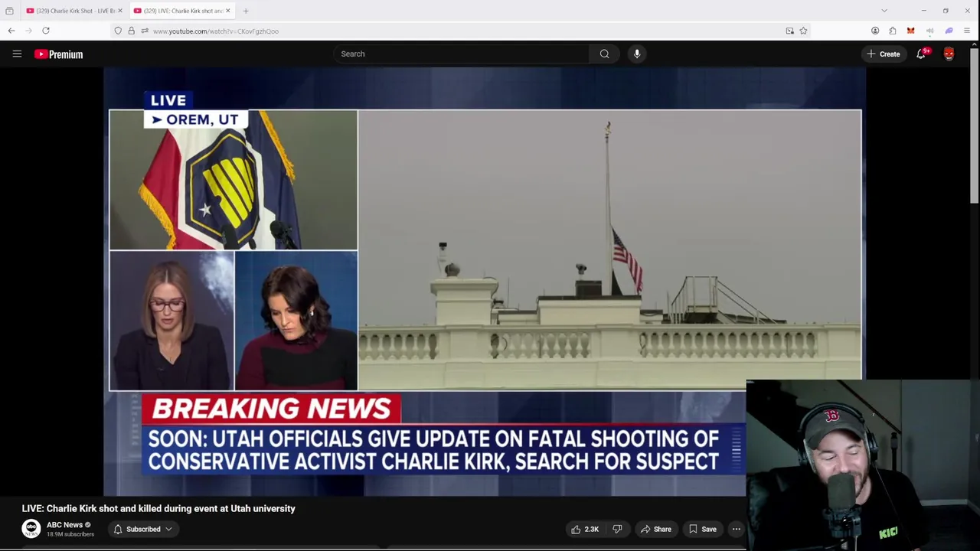Click the tracking protection shield icon

118,31
